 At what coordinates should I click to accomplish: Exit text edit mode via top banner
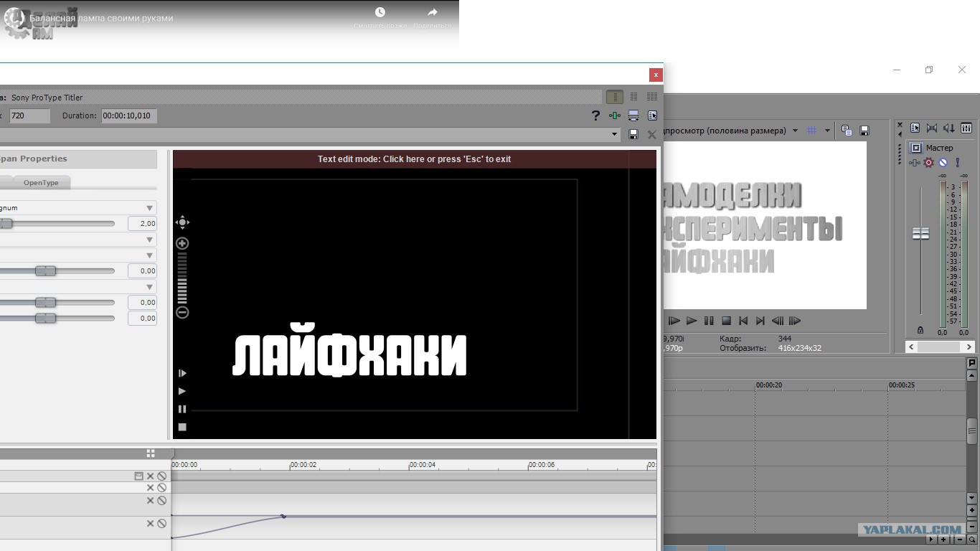(415, 159)
